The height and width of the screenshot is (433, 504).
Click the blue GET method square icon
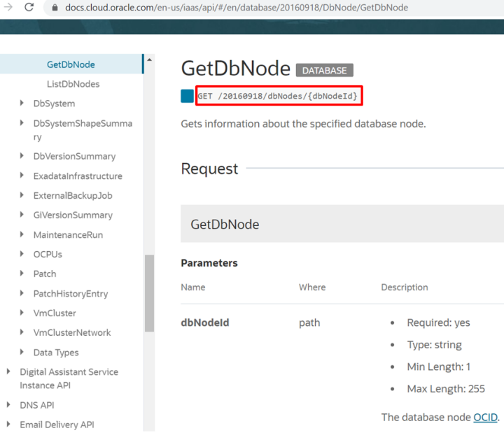pos(187,96)
